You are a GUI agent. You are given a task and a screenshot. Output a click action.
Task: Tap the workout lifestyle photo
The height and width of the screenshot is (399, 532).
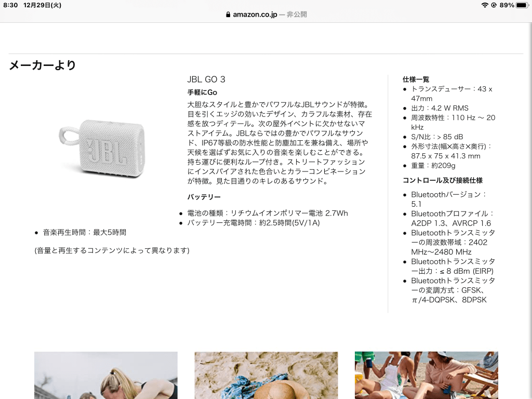pos(106,375)
